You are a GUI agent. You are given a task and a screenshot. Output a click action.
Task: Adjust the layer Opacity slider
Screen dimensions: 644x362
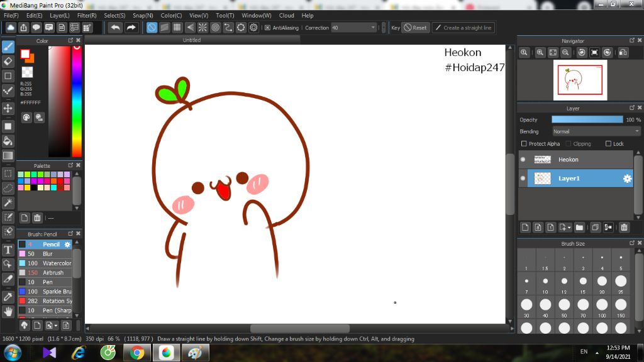tap(587, 119)
